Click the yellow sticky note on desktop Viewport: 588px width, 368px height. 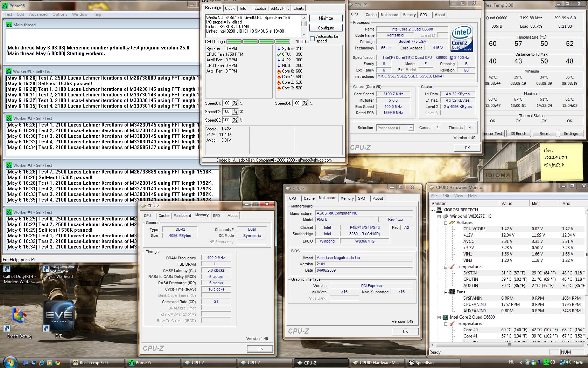click(561, 162)
